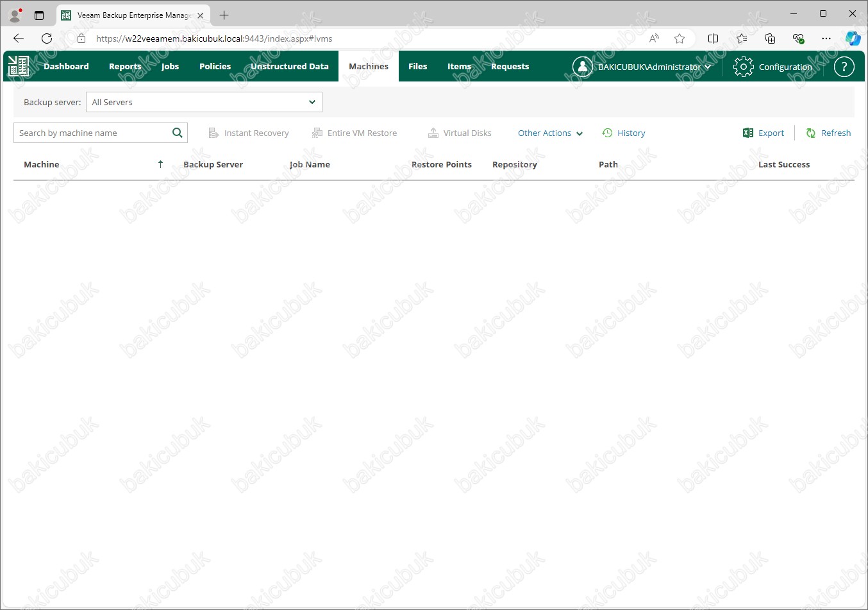The height and width of the screenshot is (610, 868).
Task: Click the Excel Export icon
Action: pyautogui.click(x=748, y=133)
